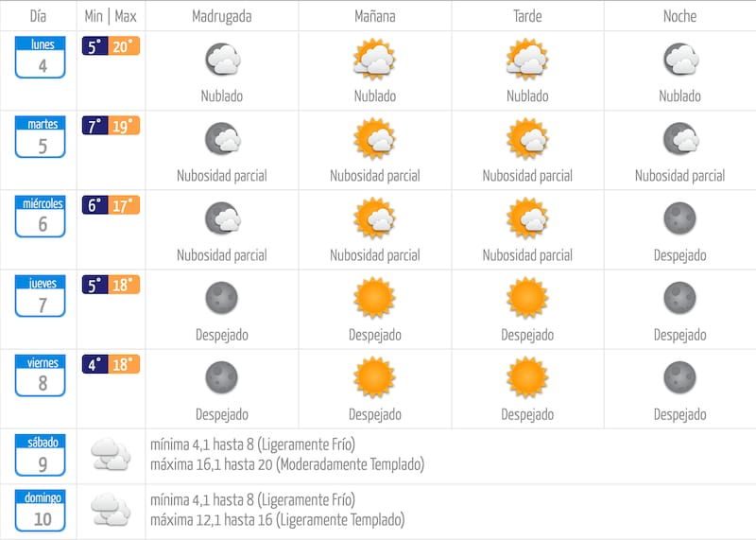Click Tuesday's Noche partly cloudy moon icon

point(679,139)
